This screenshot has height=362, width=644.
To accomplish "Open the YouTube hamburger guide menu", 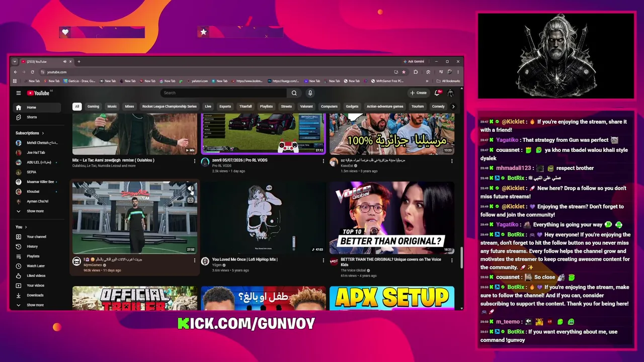I will point(19,93).
